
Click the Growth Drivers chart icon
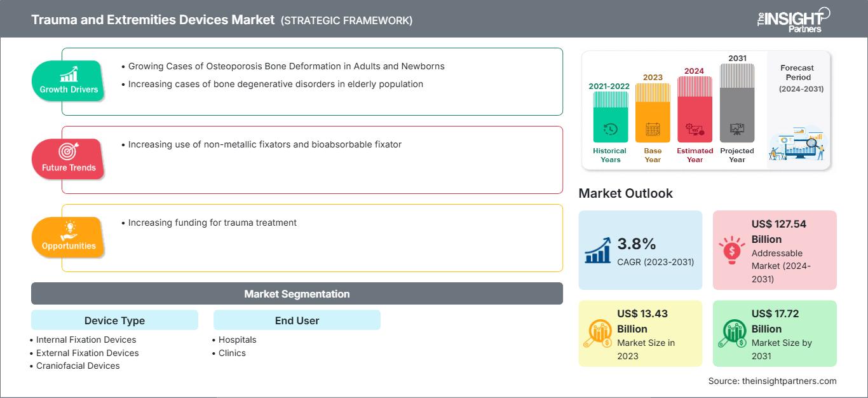[68, 73]
